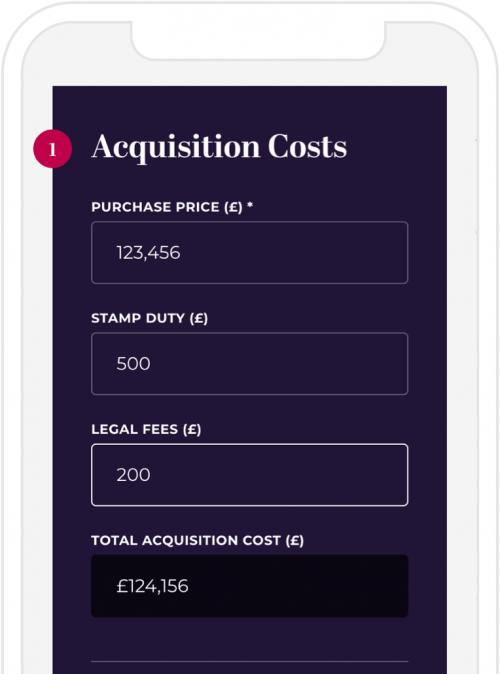Screen dimensions: 500x674
Task: Click the required asterisk after Purchase Price
Action: (x=250, y=205)
